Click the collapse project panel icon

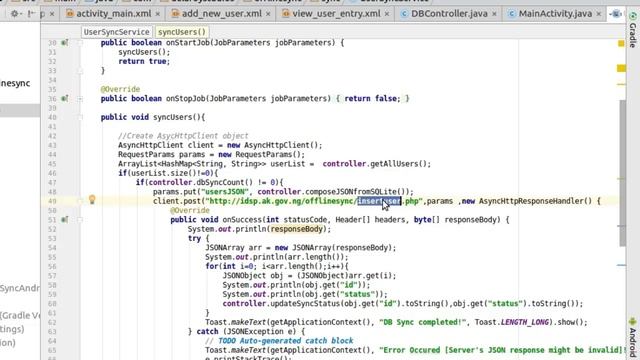(x=31, y=14)
